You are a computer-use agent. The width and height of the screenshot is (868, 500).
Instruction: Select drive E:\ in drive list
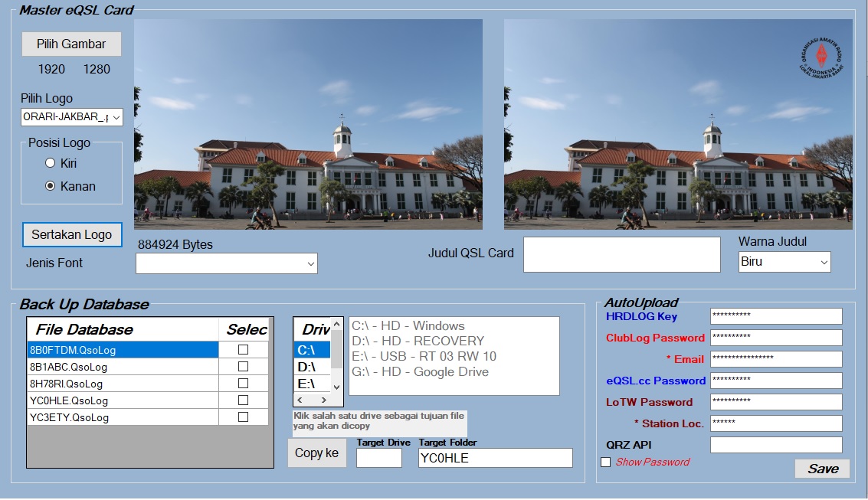313,384
